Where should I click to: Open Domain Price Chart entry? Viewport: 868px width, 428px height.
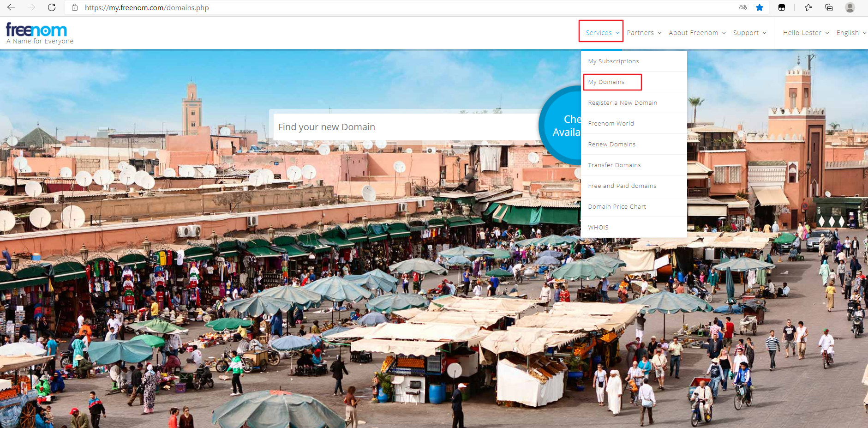point(634,206)
